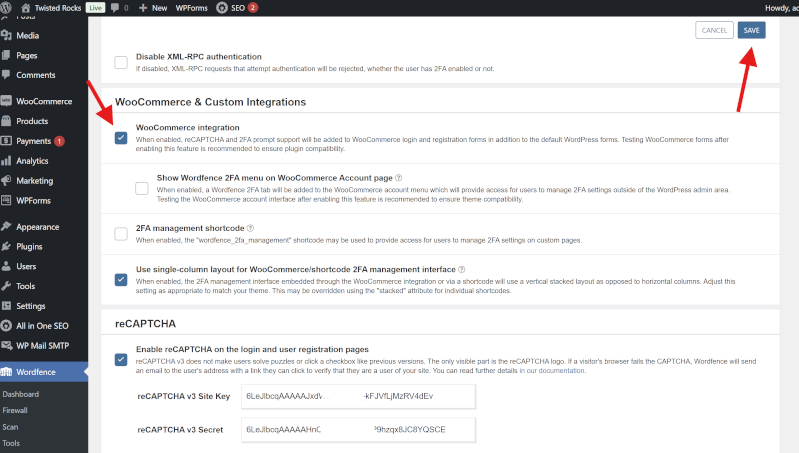Click the red SEO notification badge showing 2
This screenshot has height=453, width=799.
click(253, 8)
